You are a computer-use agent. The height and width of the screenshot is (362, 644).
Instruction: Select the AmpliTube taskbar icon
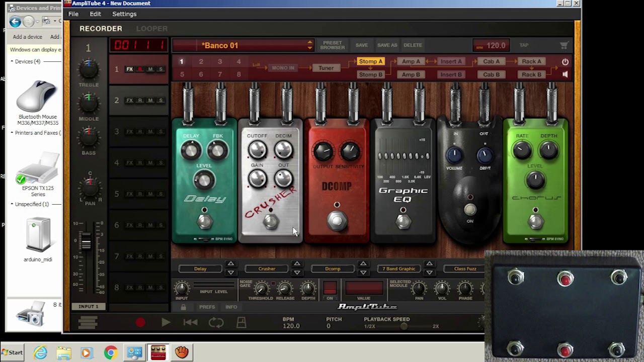pos(158,352)
